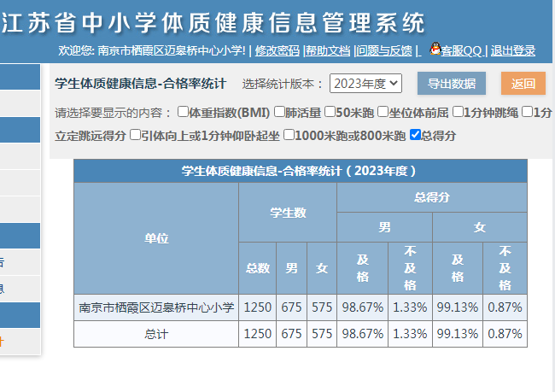Click the 总数 sub-header cell
The width and height of the screenshot is (555, 392).
pyautogui.click(x=258, y=268)
